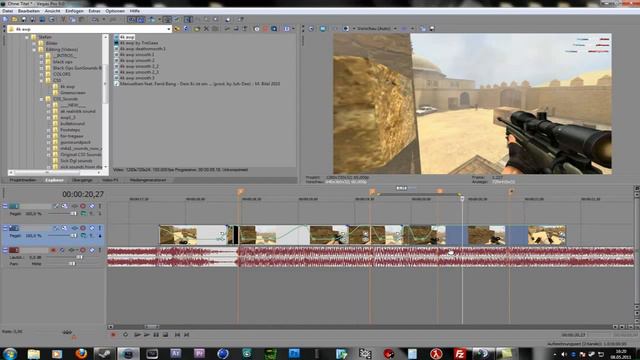Start recording with the red Record button
This screenshot has height=360, width=640.
tap(113, 335)
